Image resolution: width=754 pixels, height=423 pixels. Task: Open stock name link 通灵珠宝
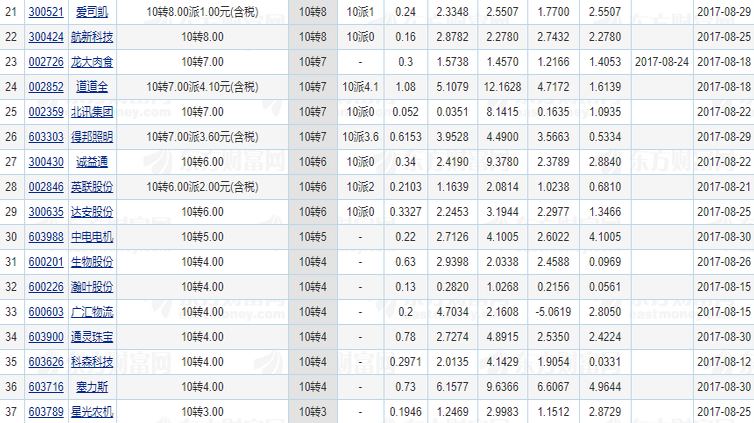coord(92,337)
